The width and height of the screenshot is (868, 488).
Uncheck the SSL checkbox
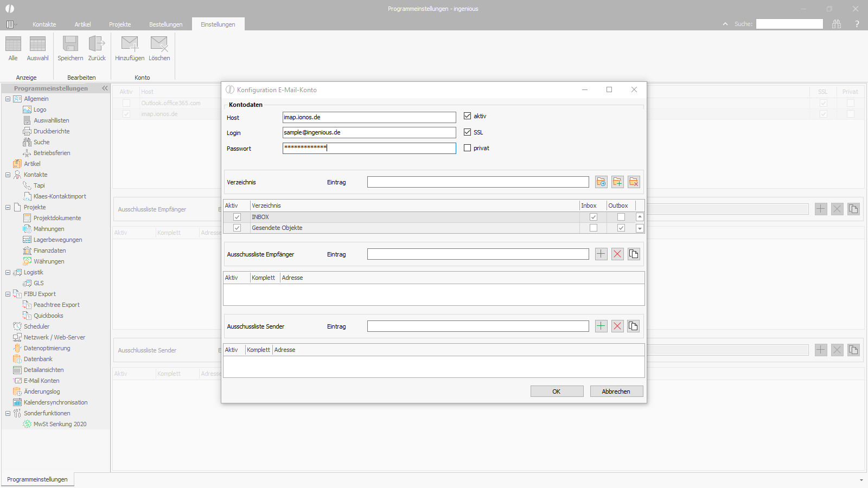point(467,132)
